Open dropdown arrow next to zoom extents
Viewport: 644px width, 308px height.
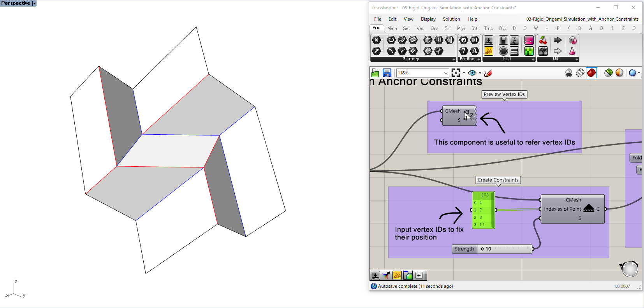464,73
